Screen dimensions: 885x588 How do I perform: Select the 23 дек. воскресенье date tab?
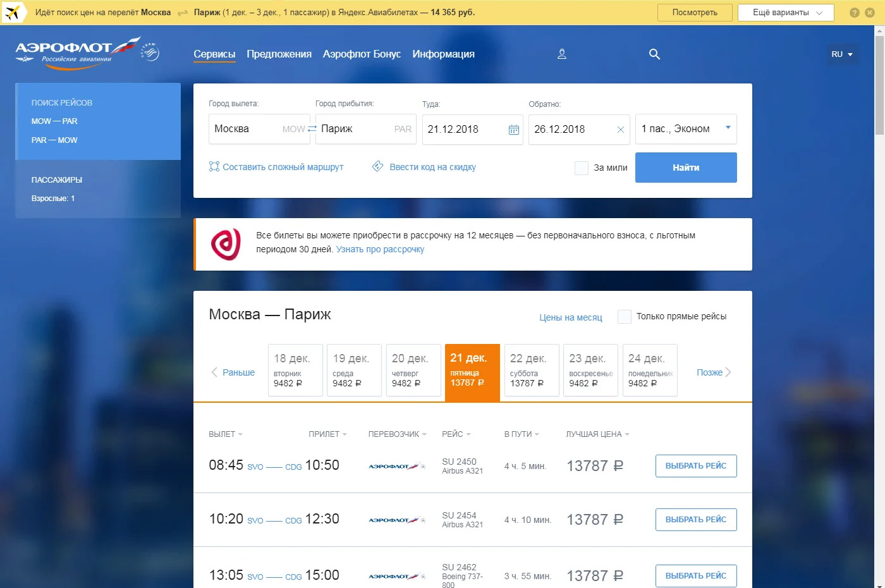tap(590, 370)
